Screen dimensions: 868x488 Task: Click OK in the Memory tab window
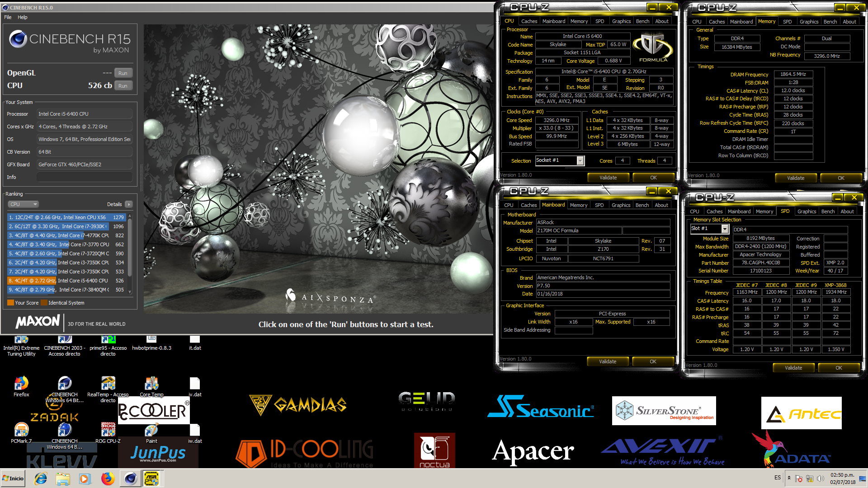[x=840, y=178]
